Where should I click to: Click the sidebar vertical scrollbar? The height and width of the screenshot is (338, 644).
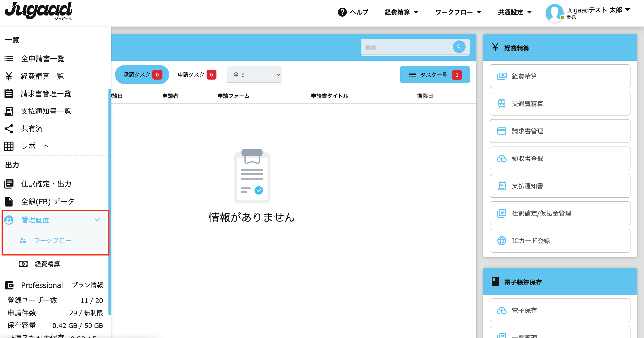[x=110, y=201]
